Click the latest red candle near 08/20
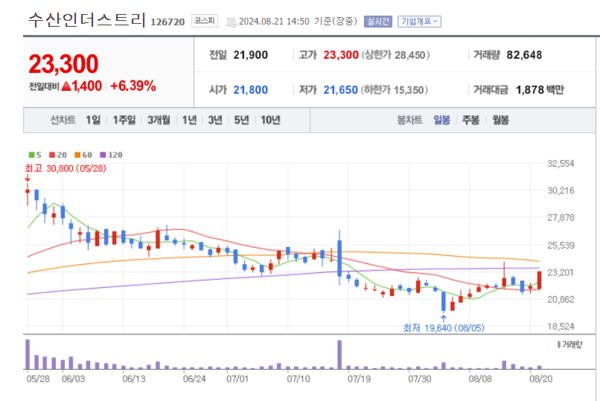Image resolution: width=600 pixels, height=401 pixels. 539,280
